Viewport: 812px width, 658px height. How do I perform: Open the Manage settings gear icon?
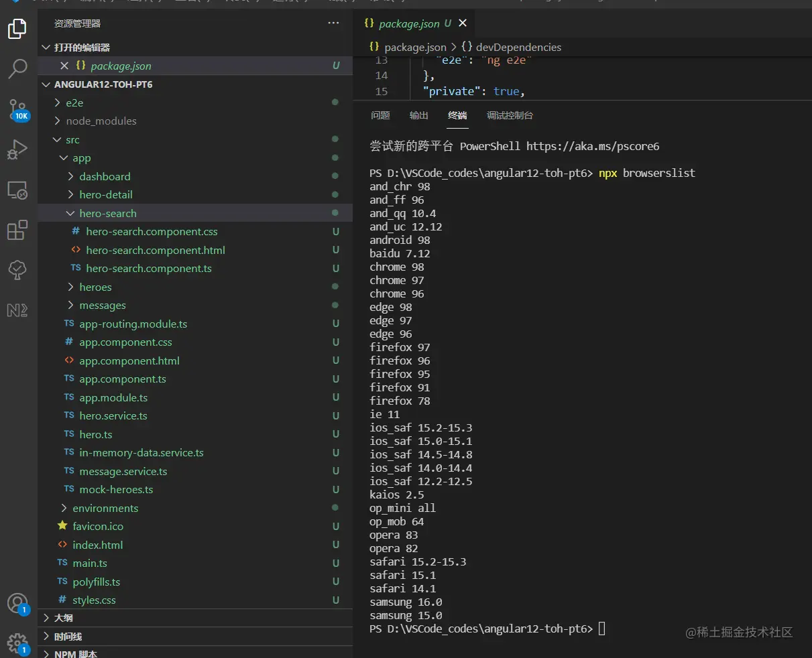tap(17, 643)
